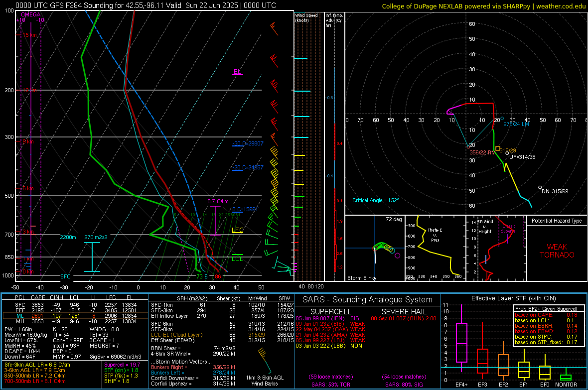Click the 'PW = 1.66in' value
This screenshot has height=390, width=588.
(x=18, y=329)
